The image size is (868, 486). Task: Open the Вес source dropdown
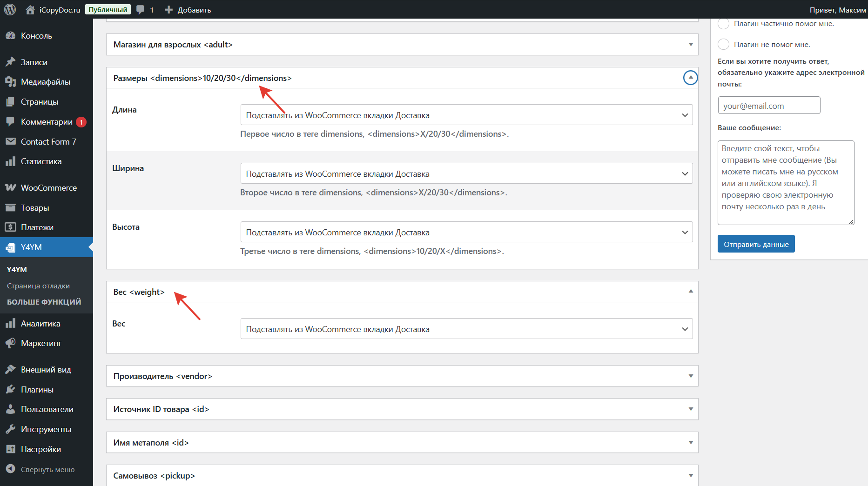(x=466, y=329)
